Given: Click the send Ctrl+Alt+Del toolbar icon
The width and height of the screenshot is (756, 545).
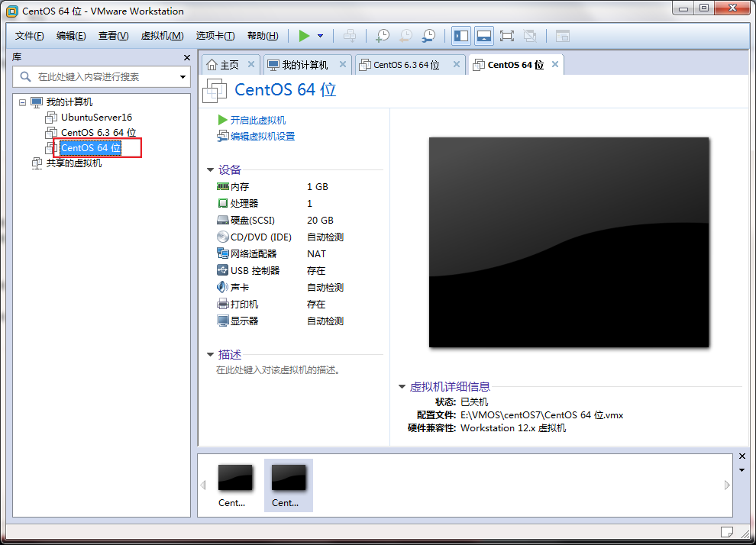Looking at the screenshot, I should (350, 36).
